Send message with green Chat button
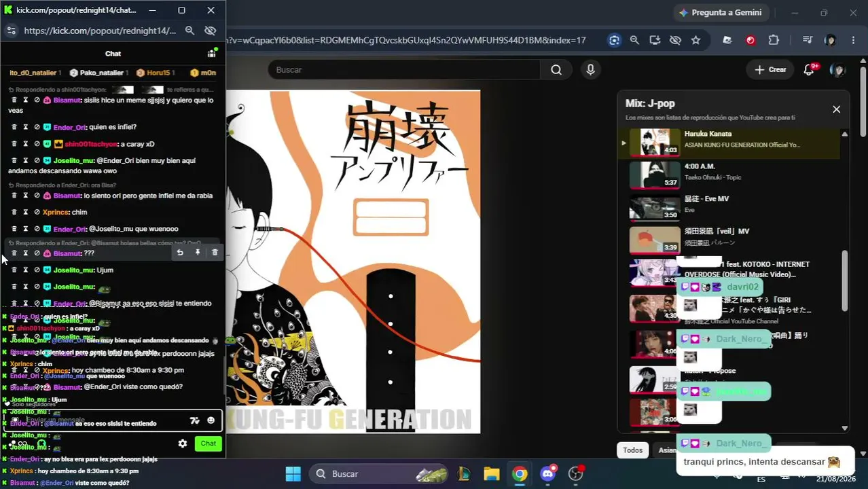Screen dimensions: 868x489 tap(209, 443)
